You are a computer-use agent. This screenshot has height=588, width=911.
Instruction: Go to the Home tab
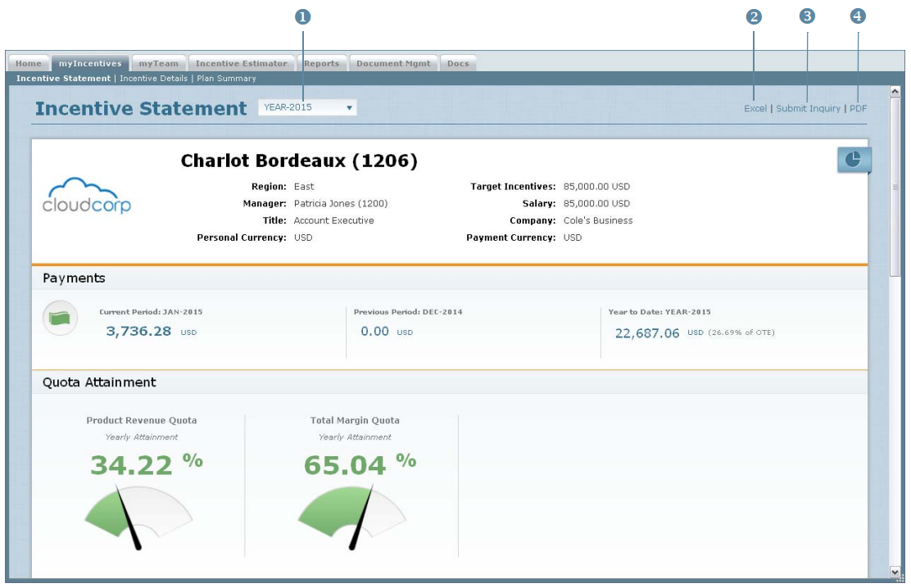29,63
